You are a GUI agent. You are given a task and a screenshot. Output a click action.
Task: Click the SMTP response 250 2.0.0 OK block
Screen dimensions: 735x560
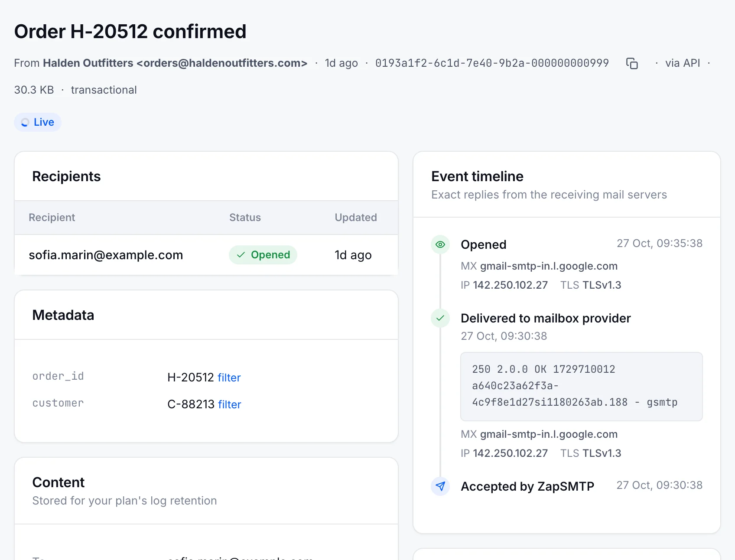coord(582,386)
